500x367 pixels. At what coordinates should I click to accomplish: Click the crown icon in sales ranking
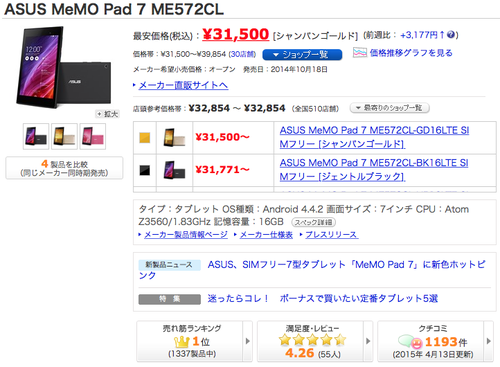pyautogui.click(x=182, y=342)
